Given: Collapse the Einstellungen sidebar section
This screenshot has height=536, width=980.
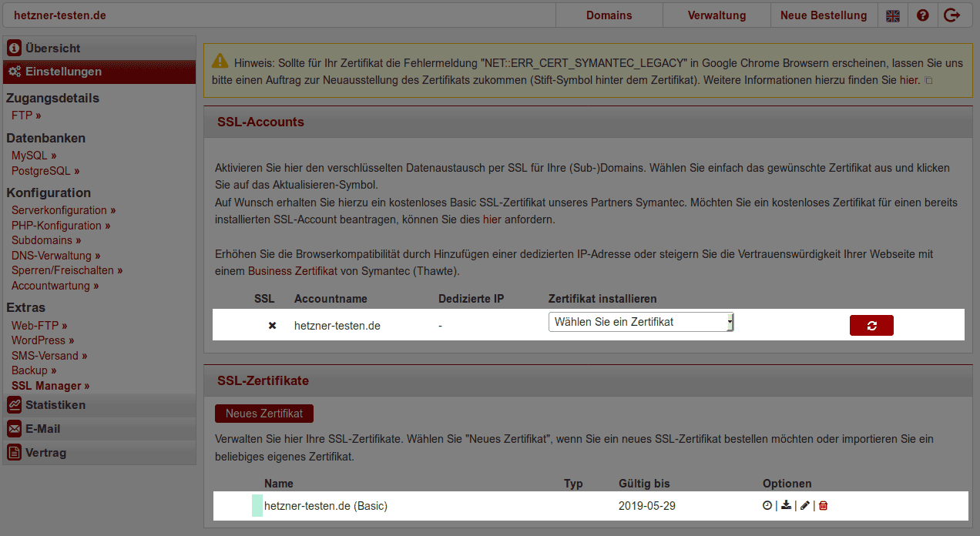Looking at the screenshot, I should 99,72.
